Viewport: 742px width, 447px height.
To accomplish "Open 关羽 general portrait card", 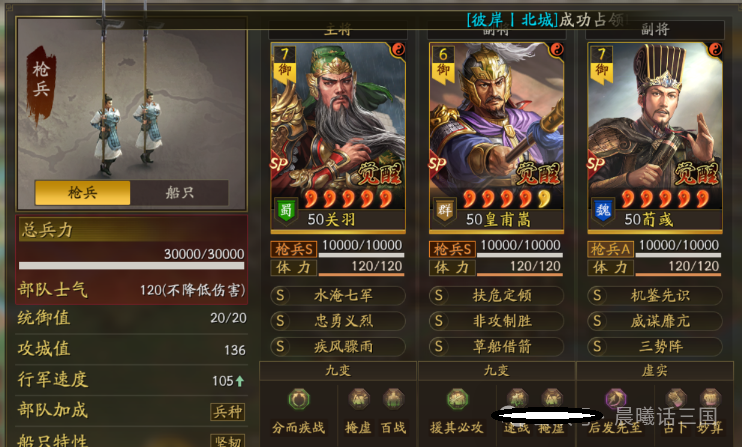I will point(338,137).
